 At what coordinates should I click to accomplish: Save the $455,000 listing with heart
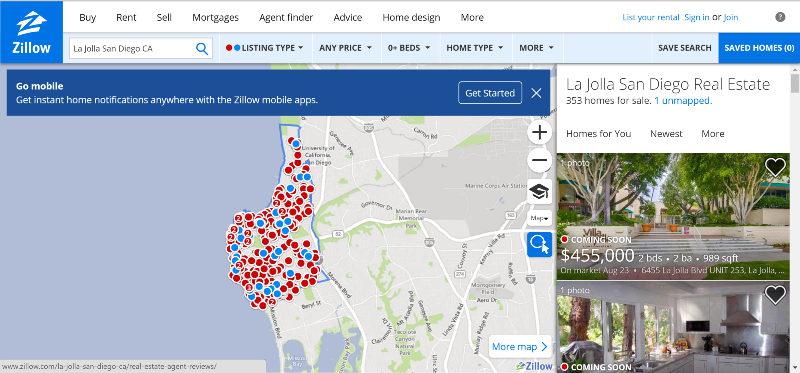click(775, 167)
